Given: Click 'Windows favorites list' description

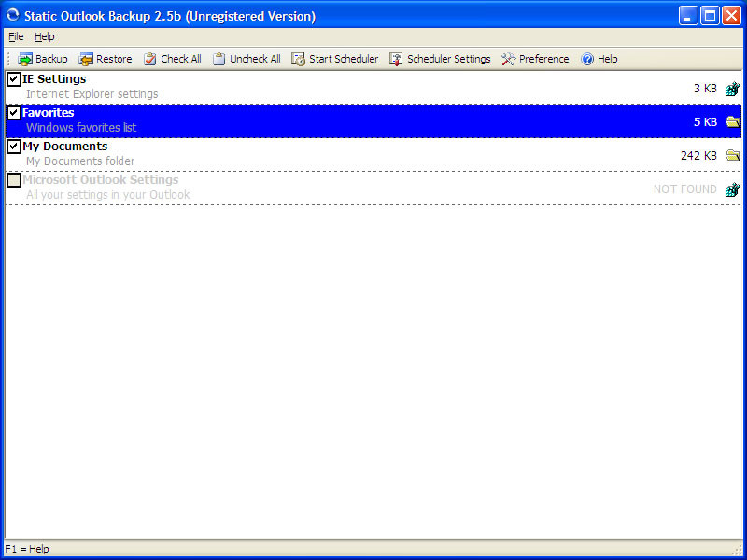Looking at the screenshot, I should tap(81, 128).
